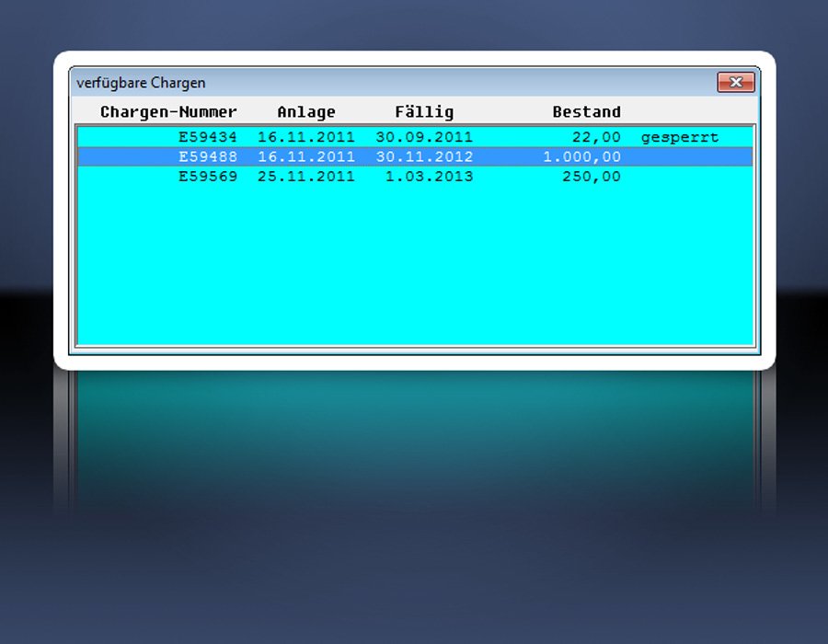Click the stock value 22,00

click(596, 137)
